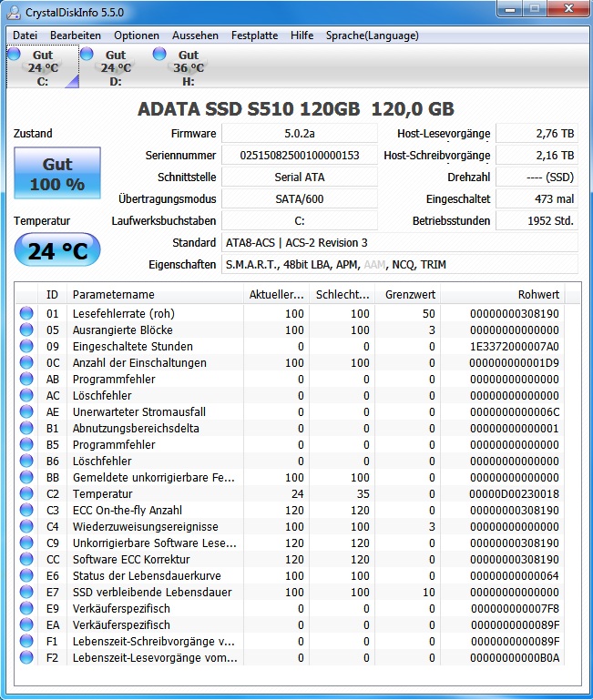Click the ID column header
This screenshot has height=700, width=593.
coord(52,294)
